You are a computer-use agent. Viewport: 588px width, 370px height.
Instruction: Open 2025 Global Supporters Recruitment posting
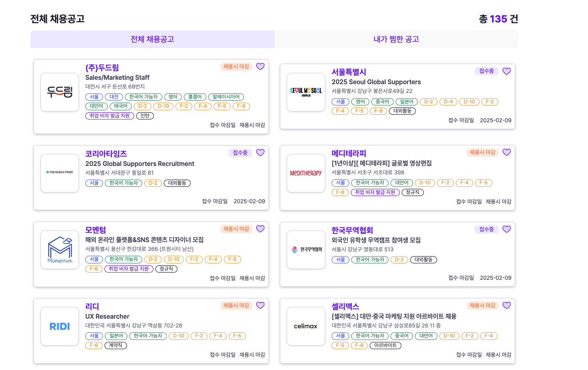click(140, 164)
